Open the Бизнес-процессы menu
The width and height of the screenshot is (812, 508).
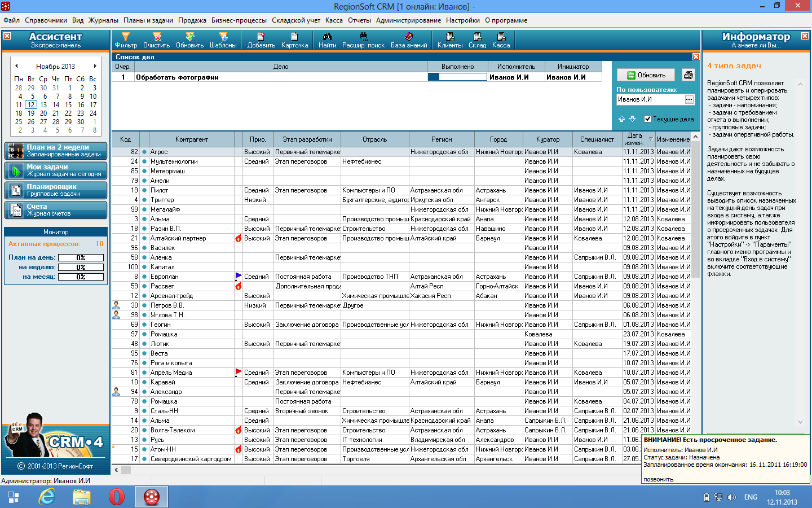[239, 20]
